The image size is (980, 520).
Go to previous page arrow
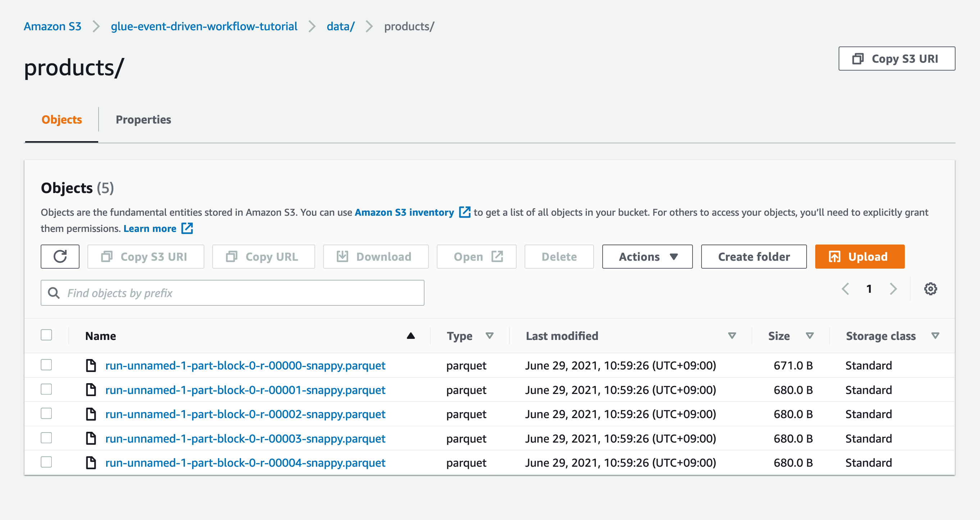[845, 289]
